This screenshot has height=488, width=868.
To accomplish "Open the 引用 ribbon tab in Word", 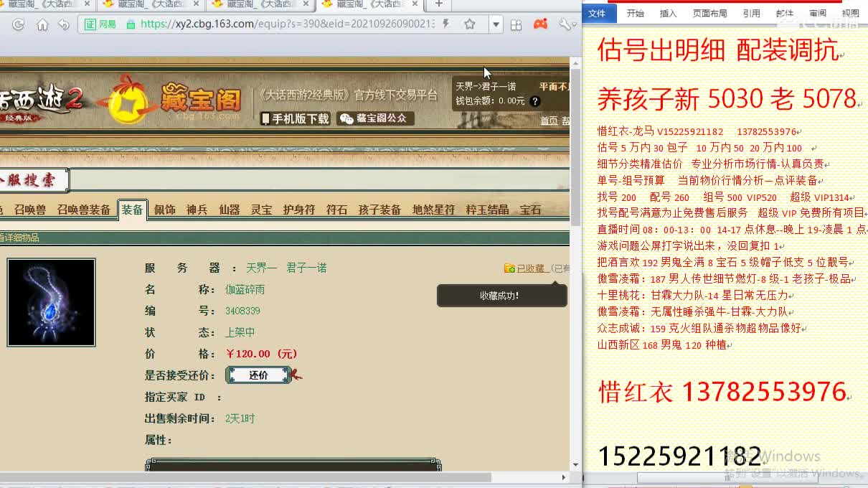I will [x=751, y=13].
